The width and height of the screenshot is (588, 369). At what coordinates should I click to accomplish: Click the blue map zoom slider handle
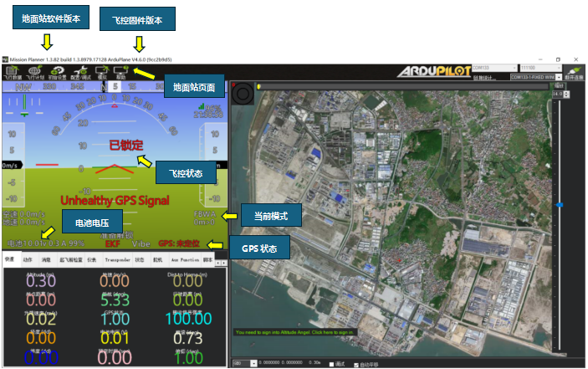click(559, 205)
